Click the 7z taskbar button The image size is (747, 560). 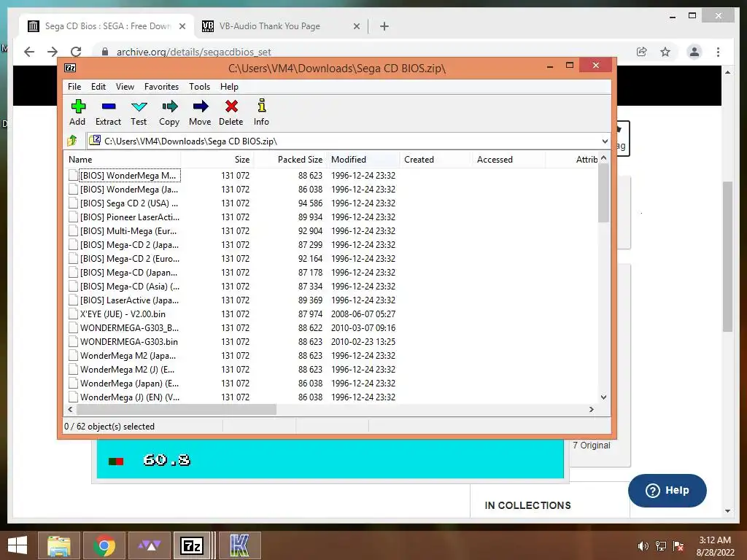[193, 545]
